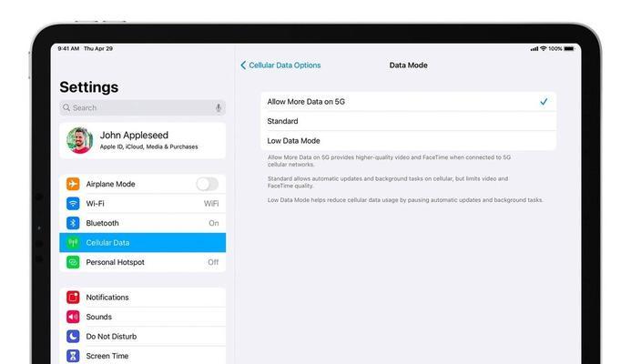Screen dimensions: 631x364
Task: Tap the microphone icon in Search
Action: click(219, 107)
